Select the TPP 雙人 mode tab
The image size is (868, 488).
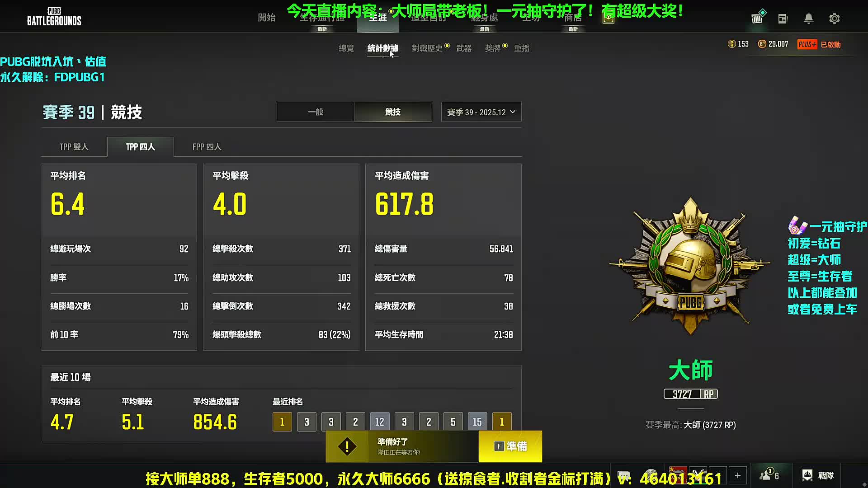pos(74,146)
